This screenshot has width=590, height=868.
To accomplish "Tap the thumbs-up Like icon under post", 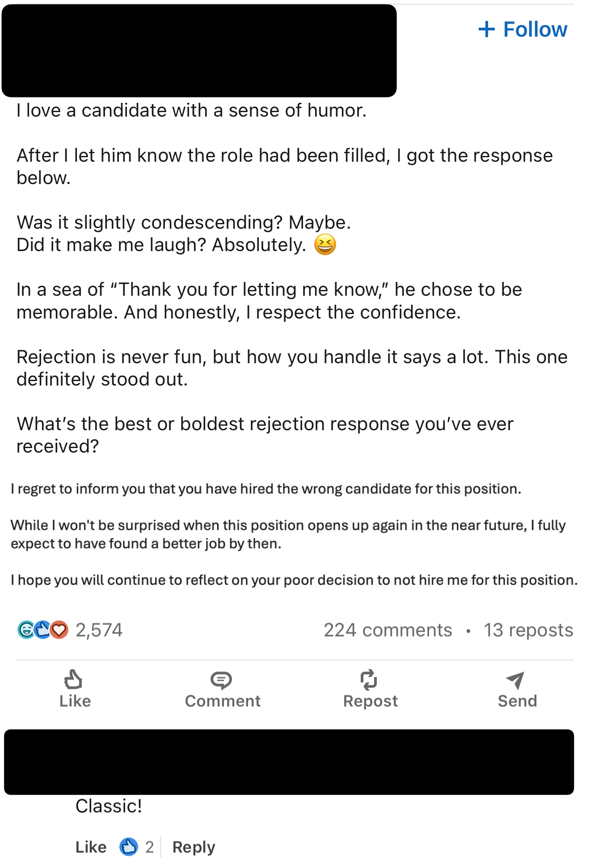I will (74, 679).
